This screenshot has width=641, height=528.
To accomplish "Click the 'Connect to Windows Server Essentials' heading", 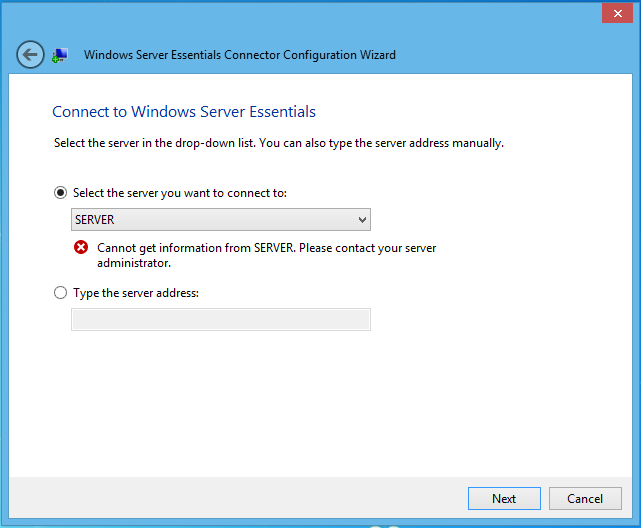I will (x=184, y=112).
